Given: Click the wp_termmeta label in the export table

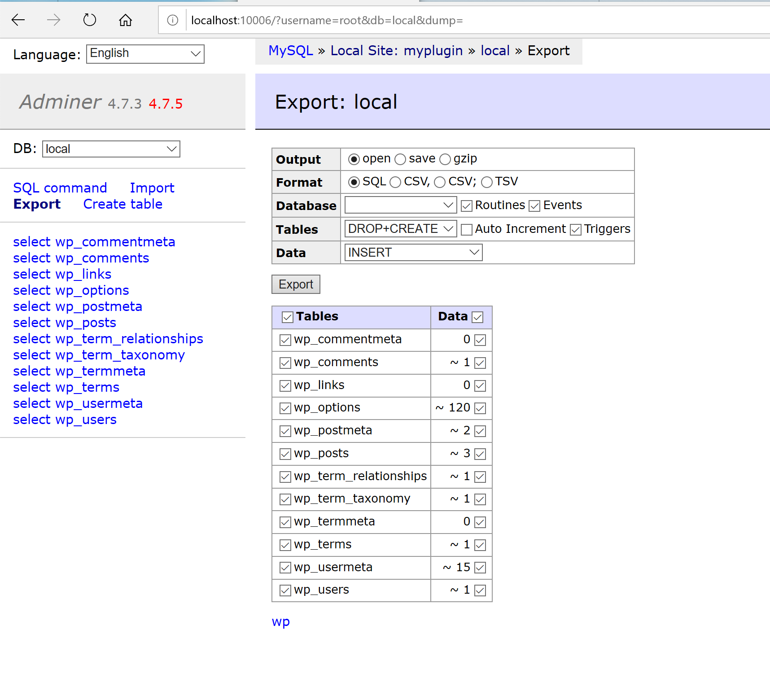Looking at the screenshot, I should pyautogui.click(x=334, y=521).
